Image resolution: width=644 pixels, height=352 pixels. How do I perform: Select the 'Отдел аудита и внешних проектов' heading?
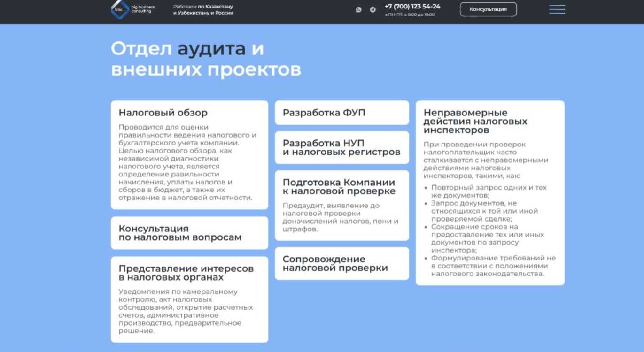pos(206,59)
